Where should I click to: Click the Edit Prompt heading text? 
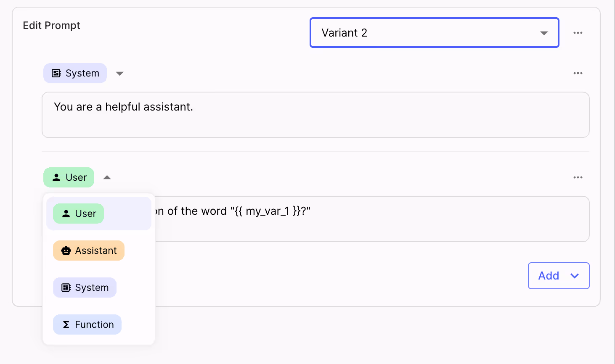pos(51,26)
